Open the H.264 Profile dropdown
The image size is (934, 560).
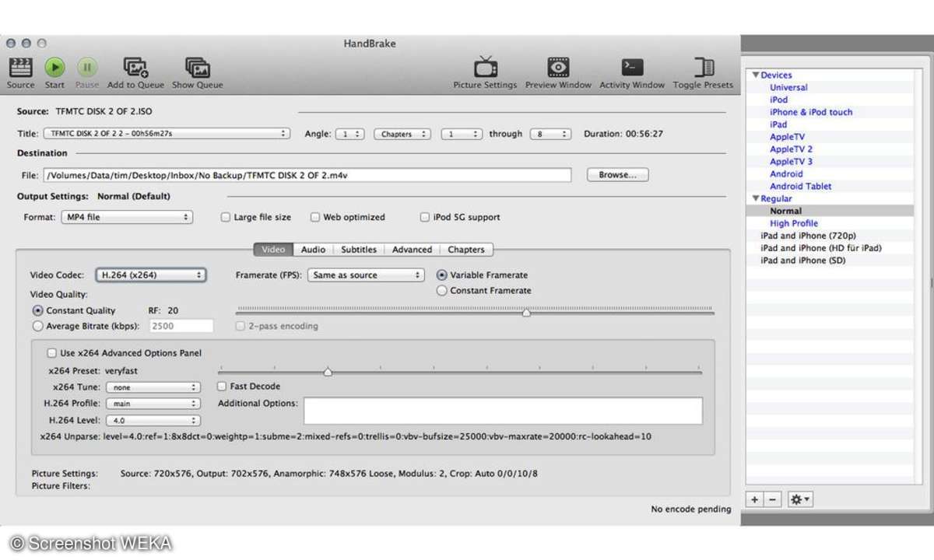(153, 404)
